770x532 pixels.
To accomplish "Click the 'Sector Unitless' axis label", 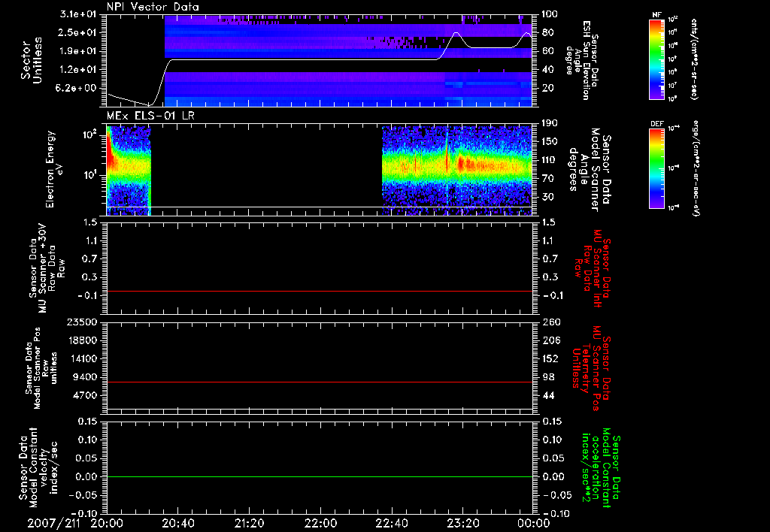I will pyautogui.click(x=32, y=60).
